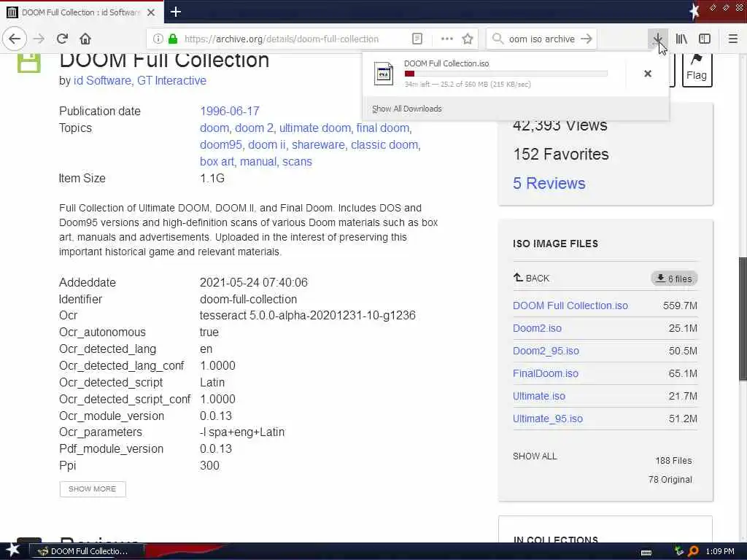
Task: Click the green secure padlock icon
Action: 173,39
